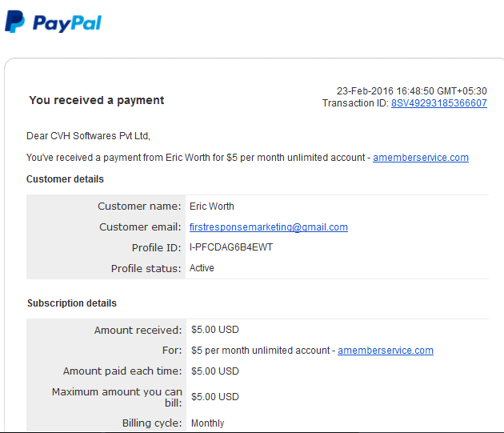Click the Monthly billing cycle value
This screenshot has height=433, width=504.
(x=208, y=423)
